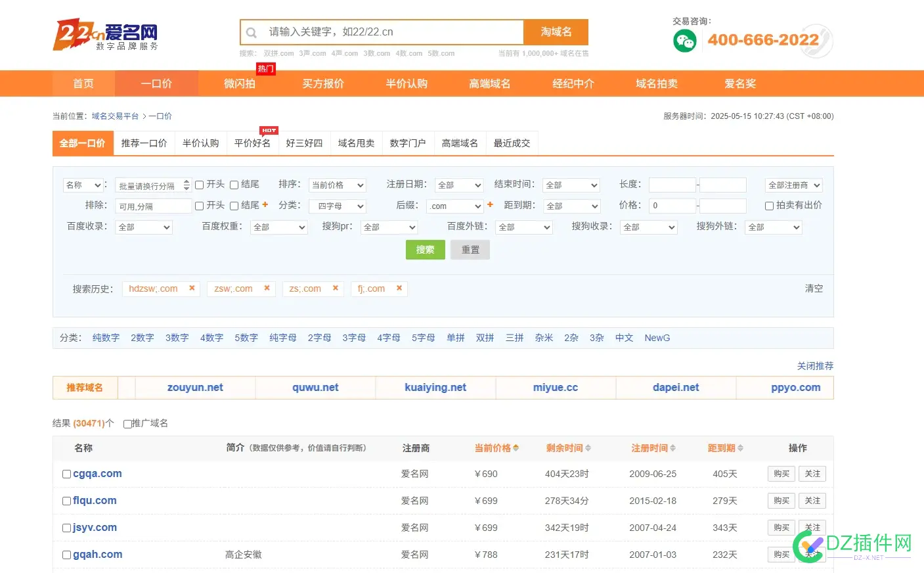Screen dimensions: 924x573
Task: Check the 开头 checkbox next to the name filter
Action: pos(199,185)
